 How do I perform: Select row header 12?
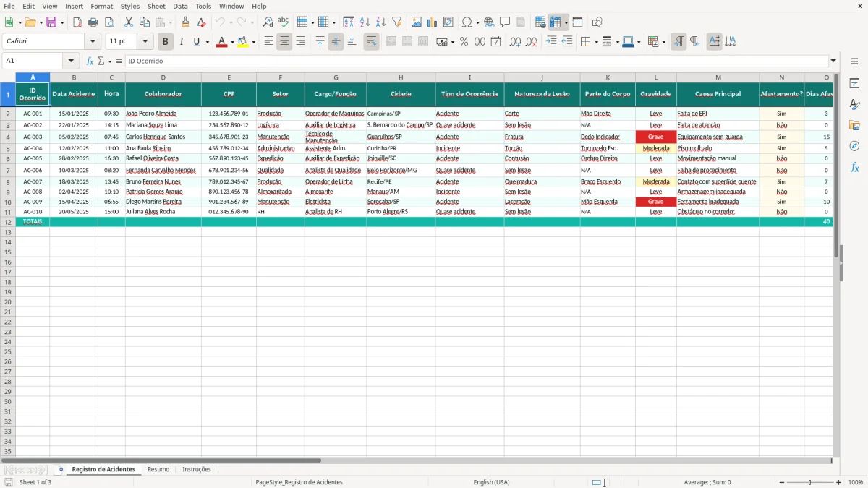[8, 222]
